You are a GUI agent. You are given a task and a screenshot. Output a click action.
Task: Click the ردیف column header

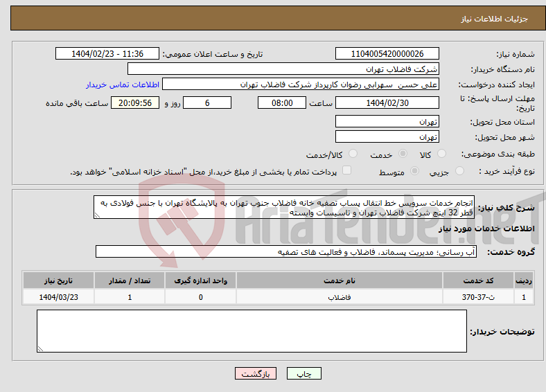point(524,280)
